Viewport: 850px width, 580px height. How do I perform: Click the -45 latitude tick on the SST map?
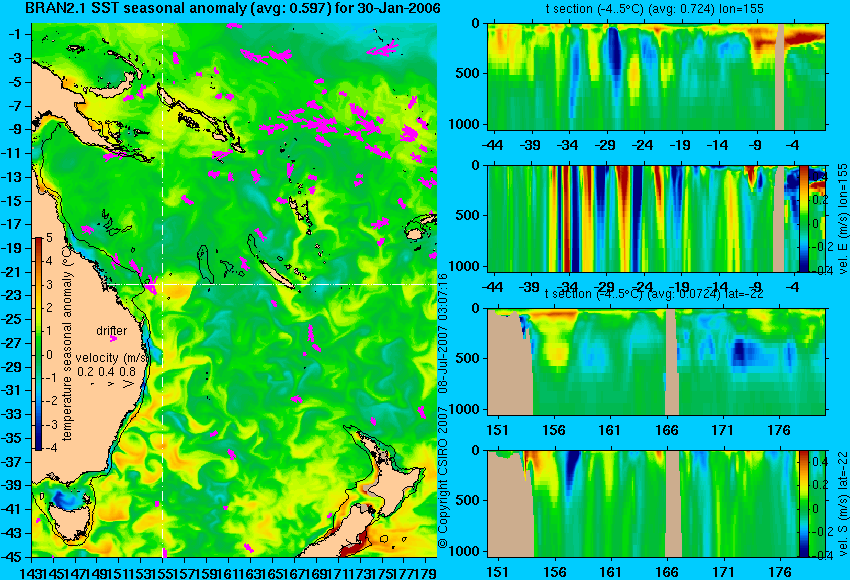click(x=11, y=557)
